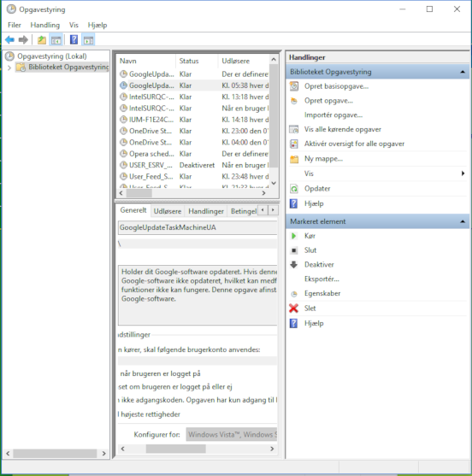Viewport: 472px width, 476px height.
Task: Click the GoogleUpdateTaskMachineUA name field
Action: coord(198,227)
